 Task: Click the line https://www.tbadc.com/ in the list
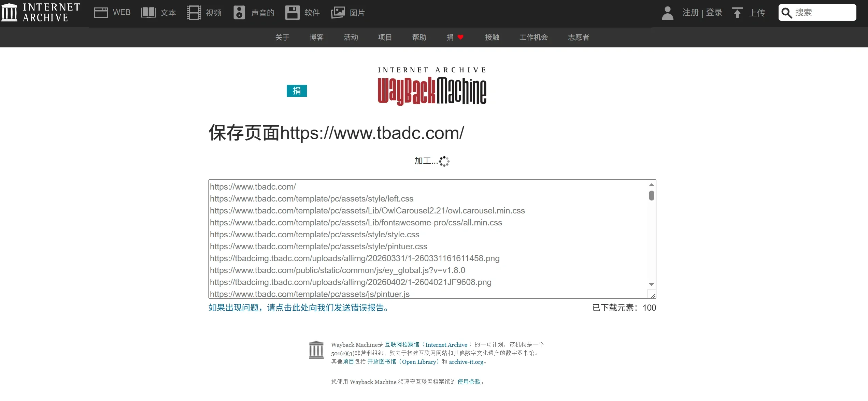(x=253, y=187)
